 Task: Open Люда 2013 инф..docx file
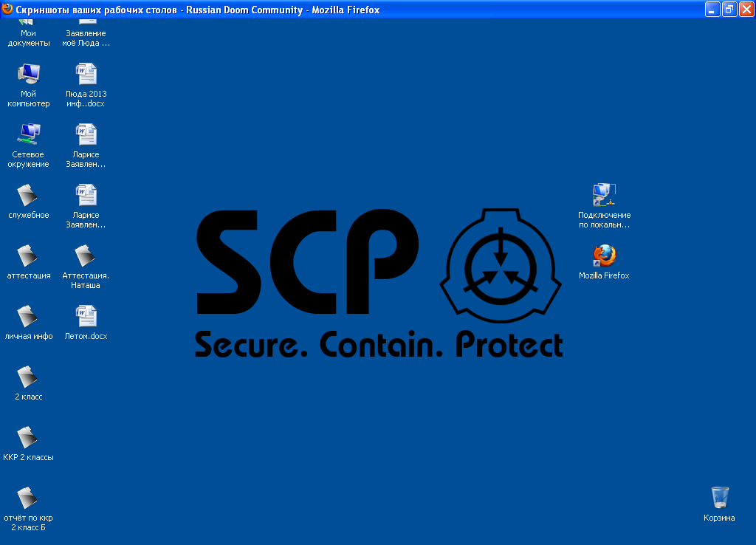[86, 86]
